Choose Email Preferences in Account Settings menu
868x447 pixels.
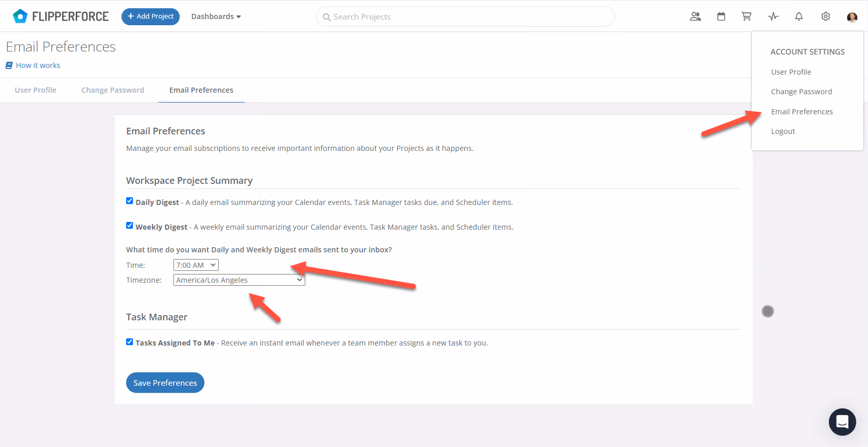802,112
